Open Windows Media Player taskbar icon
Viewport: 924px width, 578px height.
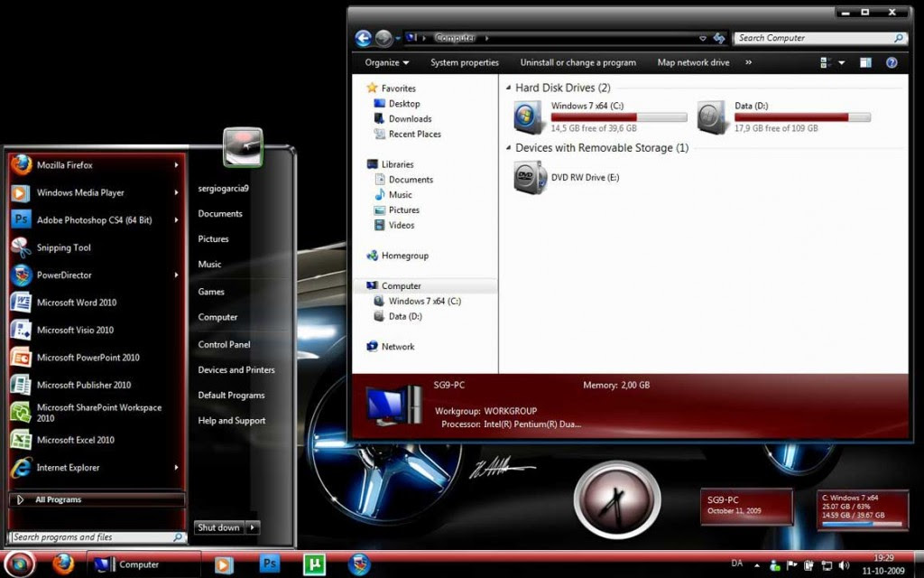pos(224,564)
